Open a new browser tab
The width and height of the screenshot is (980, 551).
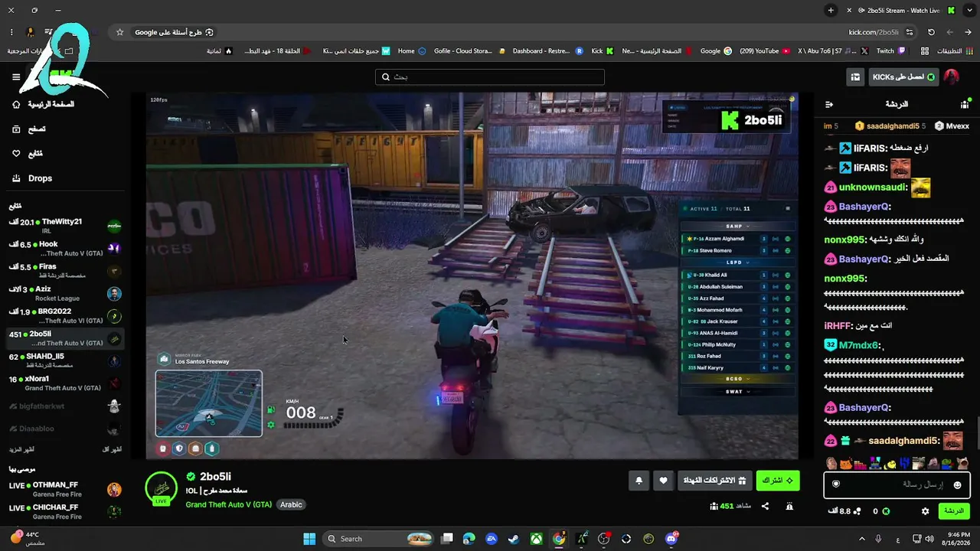click(831, 10)
